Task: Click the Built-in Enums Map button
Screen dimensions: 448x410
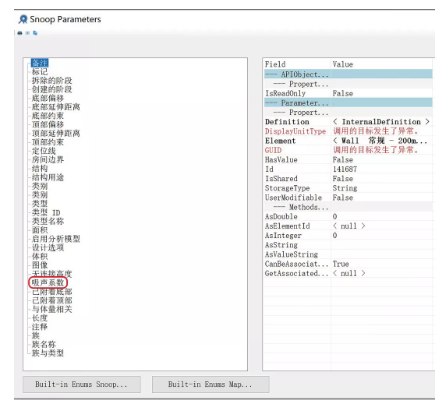Action: click(x=210, y=384)
